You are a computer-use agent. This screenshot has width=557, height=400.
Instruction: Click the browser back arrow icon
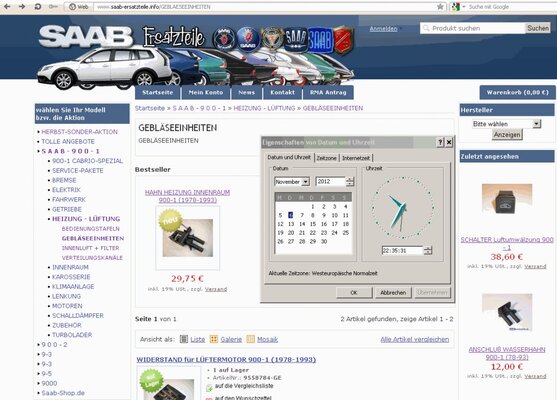pos(7,6)
